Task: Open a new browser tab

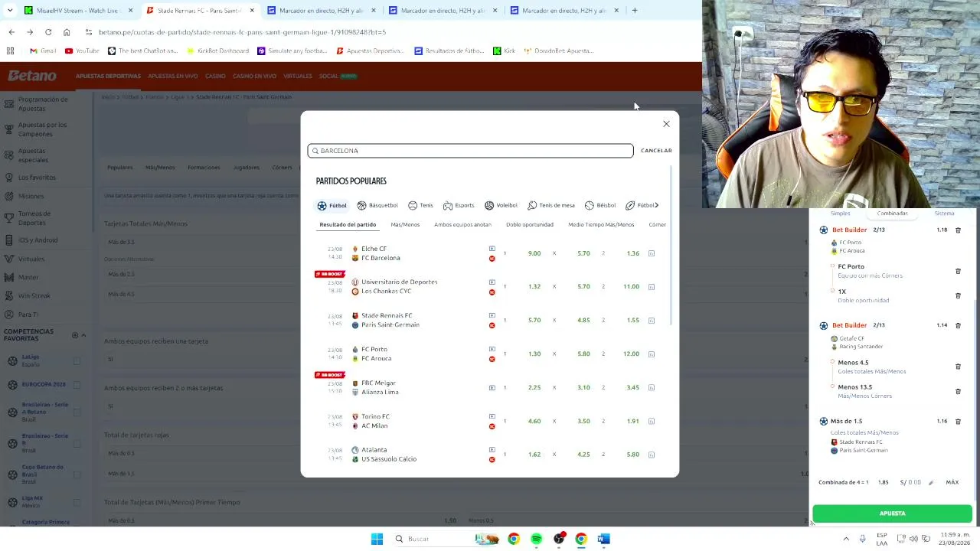Action: 635,11
